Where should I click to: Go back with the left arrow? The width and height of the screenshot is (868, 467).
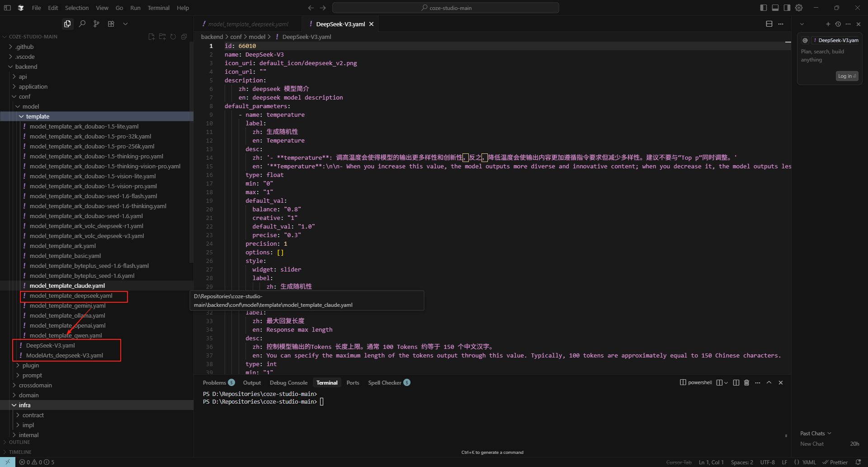pyautogui.click(x=311, y=8)
